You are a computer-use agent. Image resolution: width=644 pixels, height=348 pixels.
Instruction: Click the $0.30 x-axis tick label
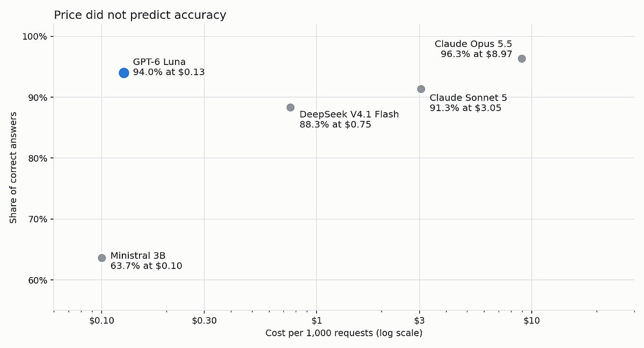(x=204, y=321)
